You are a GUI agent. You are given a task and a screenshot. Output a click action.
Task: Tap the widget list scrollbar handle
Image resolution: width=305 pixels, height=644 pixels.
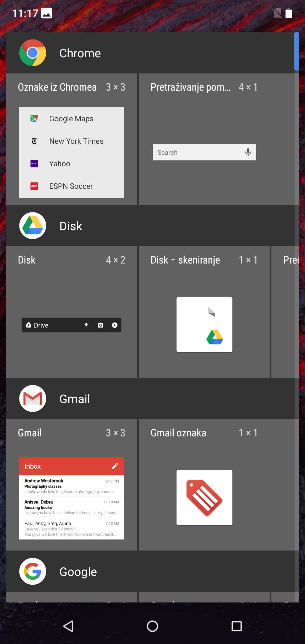coord(296,51)
